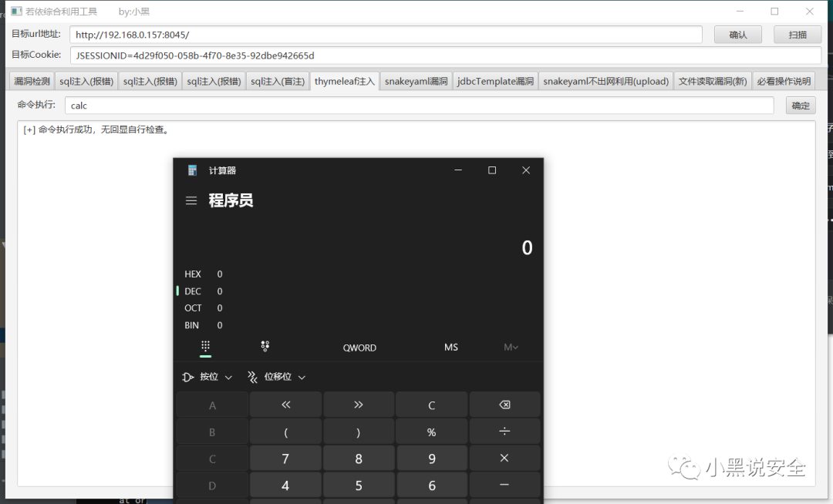
Task: Open the 必看操作说明 tab
Action: [784, 81]
